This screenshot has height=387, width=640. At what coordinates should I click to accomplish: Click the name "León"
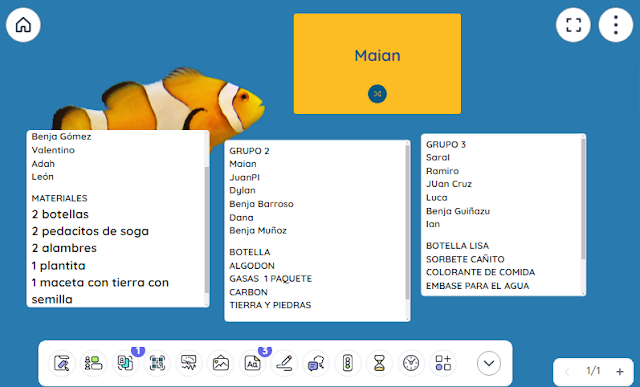click(x=43, y=177)
